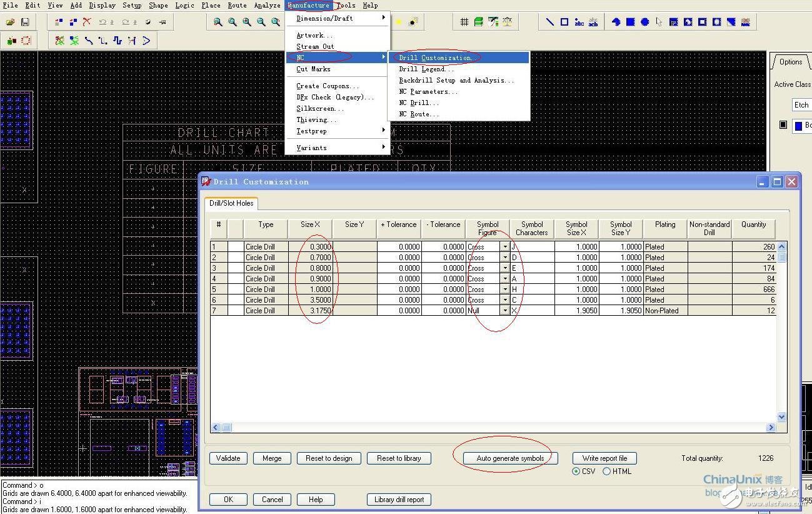Select the Add Rectangle tool icon
The image size is (812, 514).
564,22
